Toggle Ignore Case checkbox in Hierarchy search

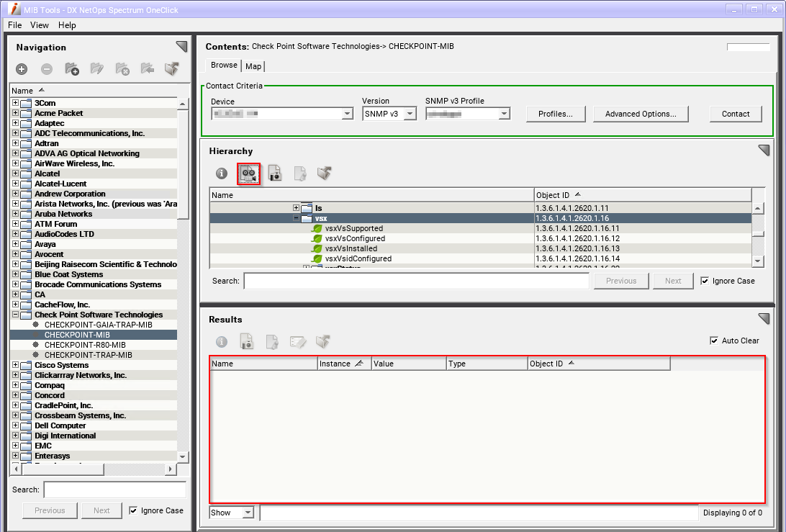[705, 281]
